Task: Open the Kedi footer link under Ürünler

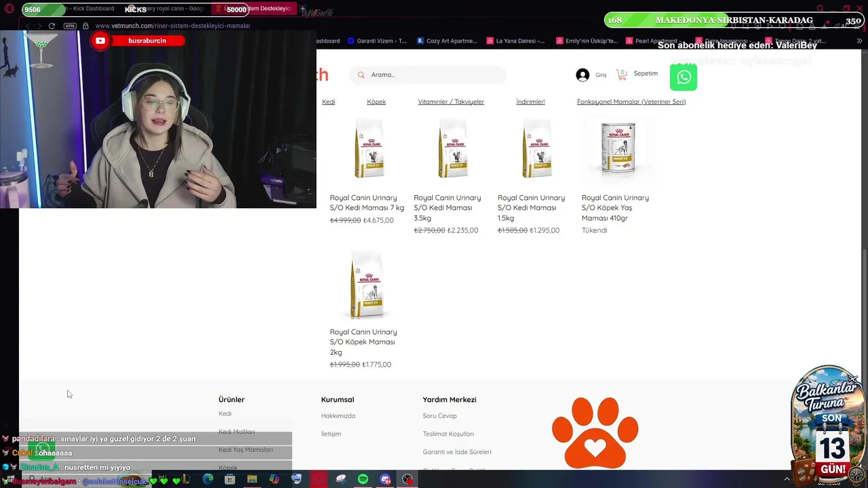Action: point(224,413)
